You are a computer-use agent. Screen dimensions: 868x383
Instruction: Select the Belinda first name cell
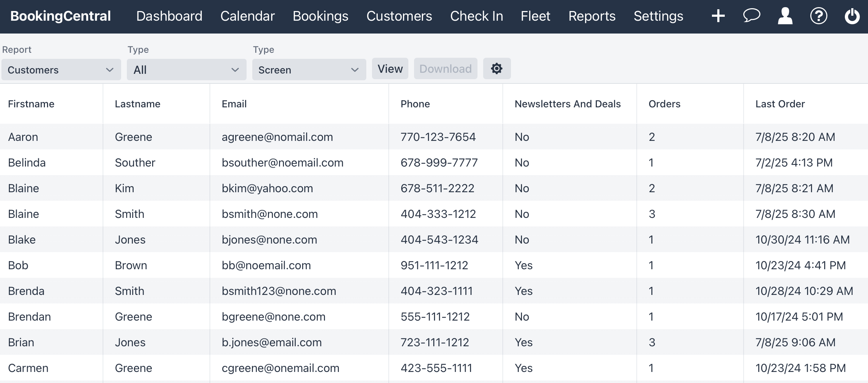click(27, 163)
